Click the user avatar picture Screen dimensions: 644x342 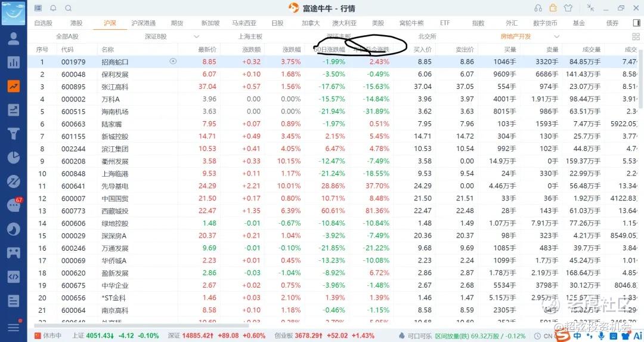[14, 13]
